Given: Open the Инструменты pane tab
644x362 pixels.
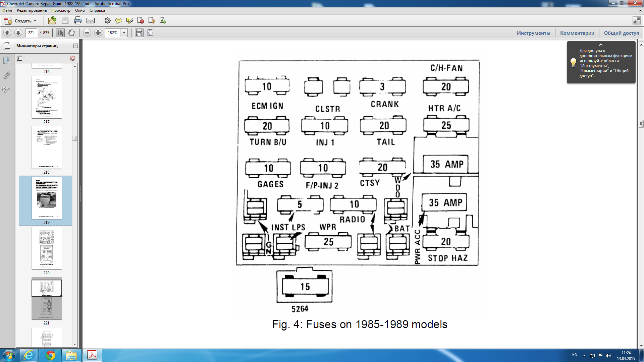Looking at the screenshot, I should point(533,33).
